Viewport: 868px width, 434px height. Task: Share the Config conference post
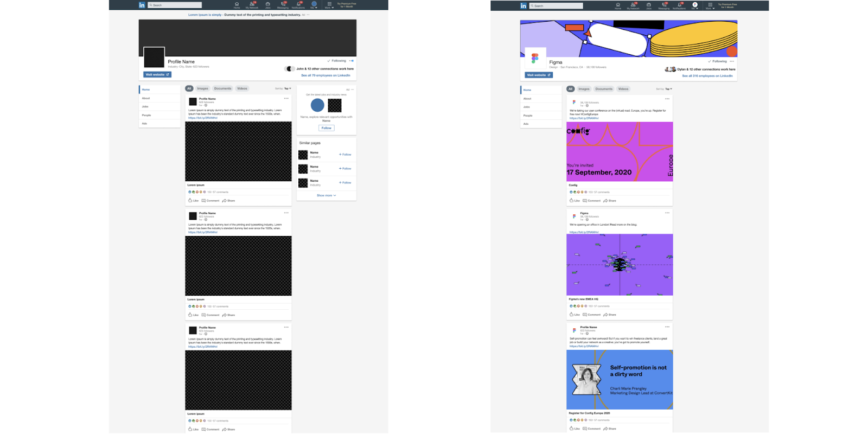(x=610, y=201)
